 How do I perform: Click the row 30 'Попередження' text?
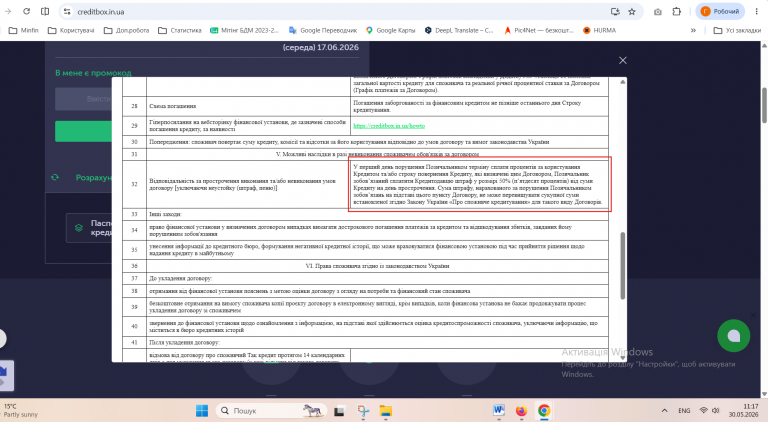(349, 142)
